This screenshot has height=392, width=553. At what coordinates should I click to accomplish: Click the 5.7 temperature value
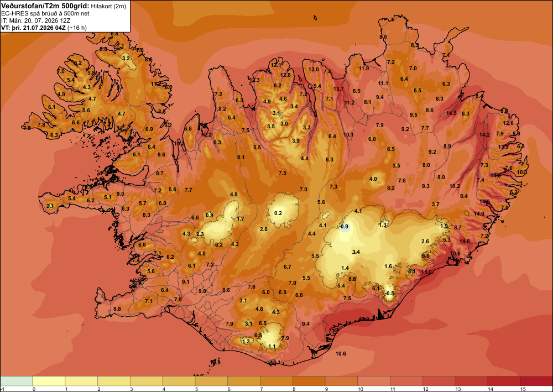tap(143, 203)
